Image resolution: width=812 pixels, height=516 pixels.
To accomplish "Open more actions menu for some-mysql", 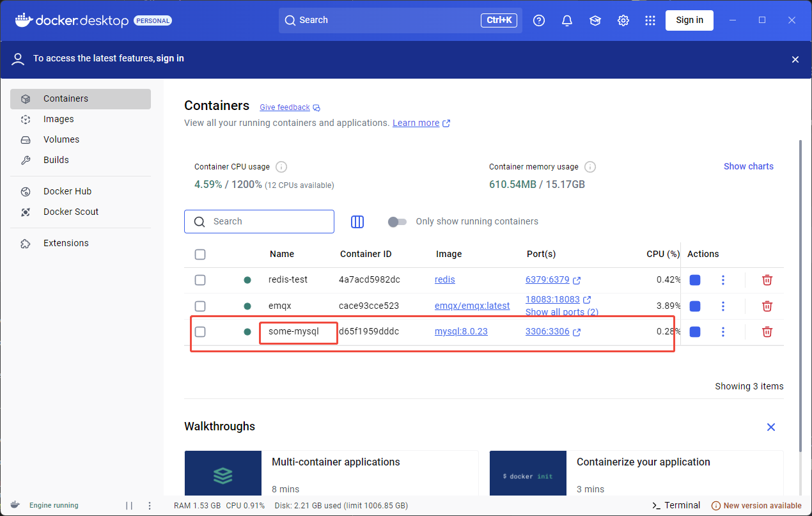I will pos(723,332).
